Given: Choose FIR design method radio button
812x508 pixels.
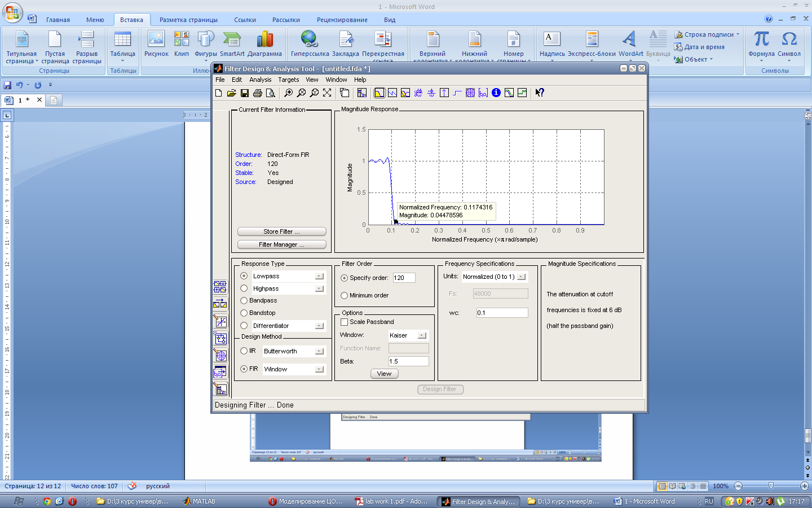Looking at the screenshot, I should [x=244, y=369].
